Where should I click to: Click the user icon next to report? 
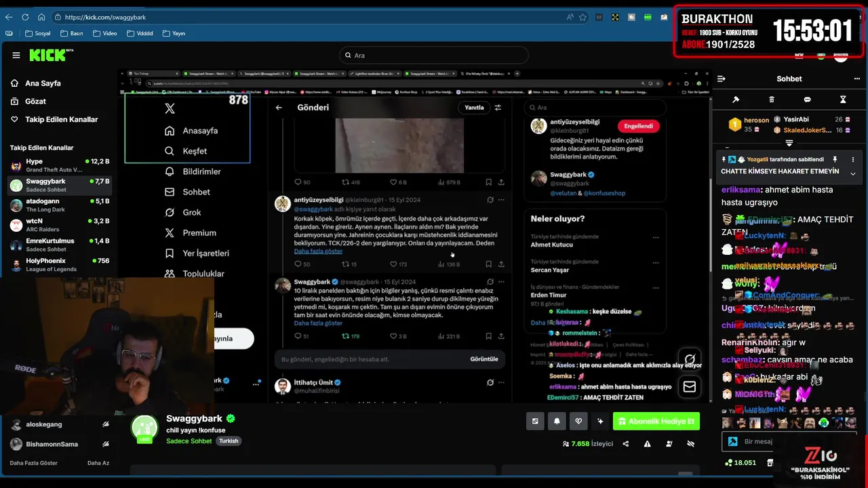click(669, 444)
